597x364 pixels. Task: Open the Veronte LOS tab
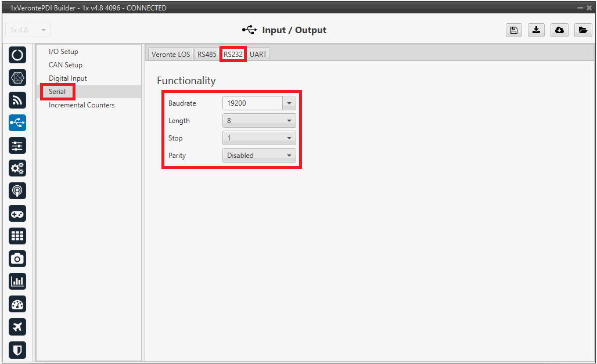[171, 55]
